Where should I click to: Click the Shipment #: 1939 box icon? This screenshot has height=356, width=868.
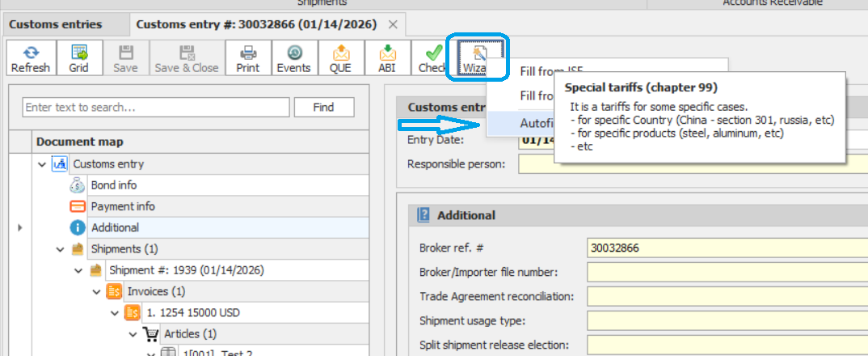pos(96,270)
